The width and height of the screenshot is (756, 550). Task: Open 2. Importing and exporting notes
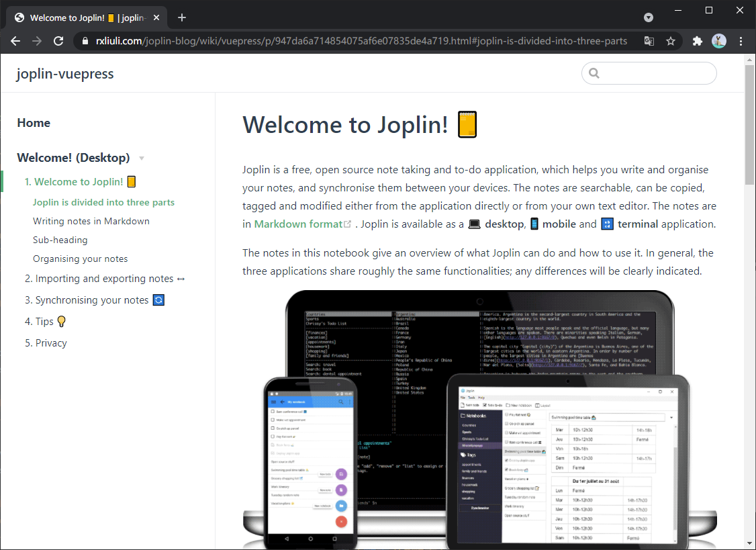tap(105, 279)
